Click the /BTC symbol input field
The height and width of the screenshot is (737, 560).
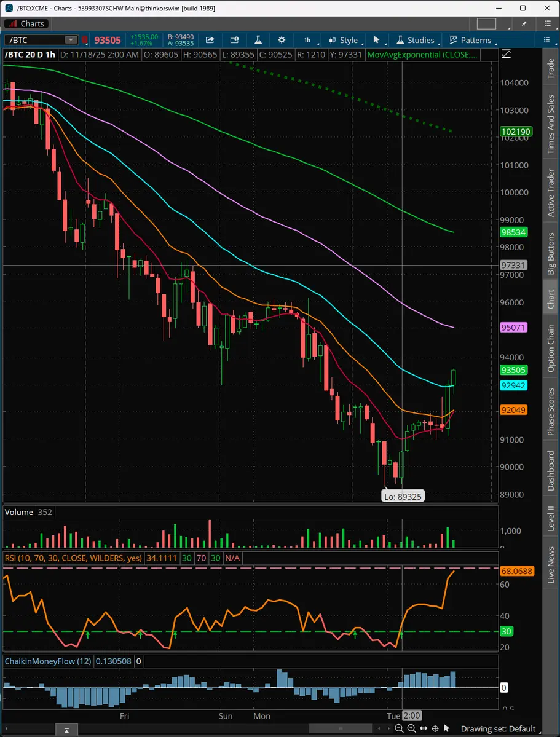35,40
